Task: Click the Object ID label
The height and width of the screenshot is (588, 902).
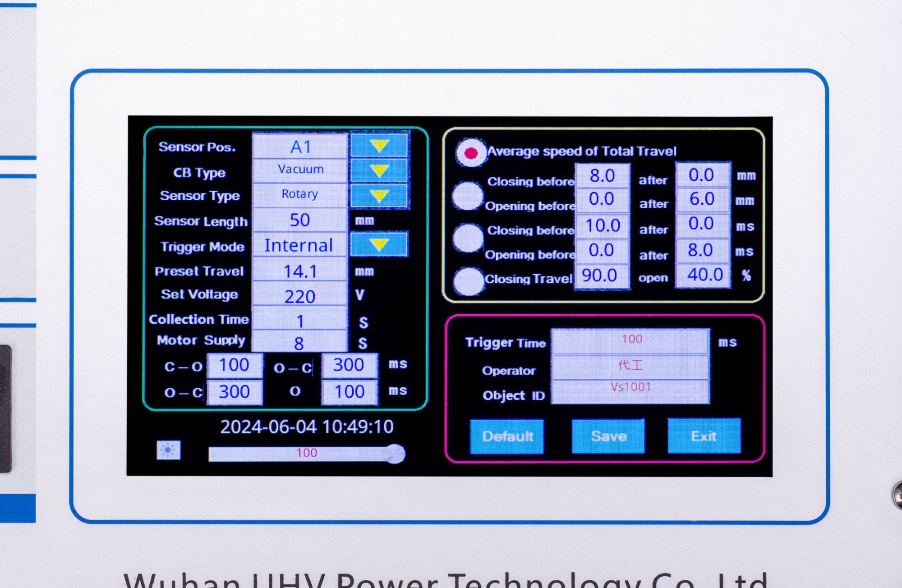Action: click(514, 395)
